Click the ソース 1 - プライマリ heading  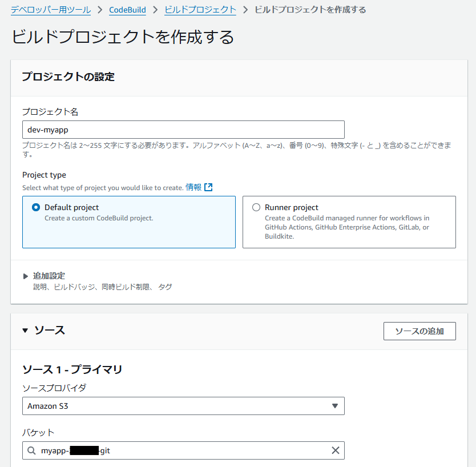pos(72,369)
